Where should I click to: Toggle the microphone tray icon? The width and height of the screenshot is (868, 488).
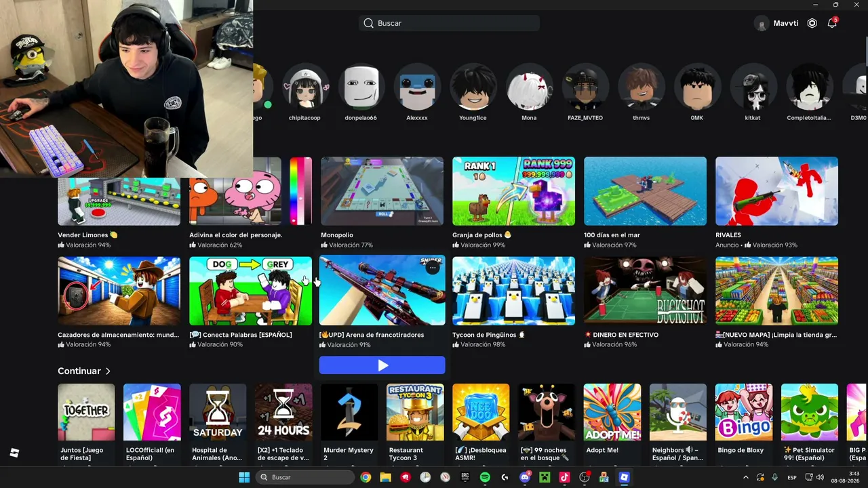click(774, 477)
